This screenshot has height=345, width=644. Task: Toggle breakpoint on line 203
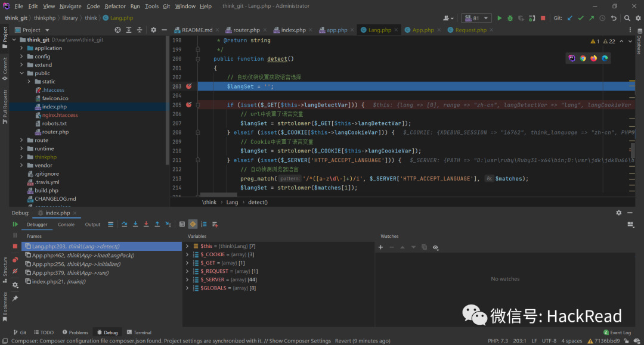coord(189,86)
